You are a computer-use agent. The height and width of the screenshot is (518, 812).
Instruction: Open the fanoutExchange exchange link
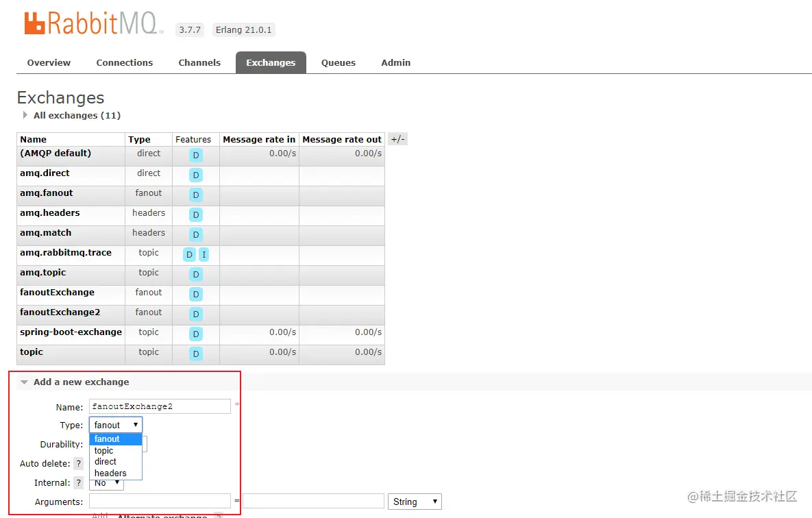(x=57, y=292)
